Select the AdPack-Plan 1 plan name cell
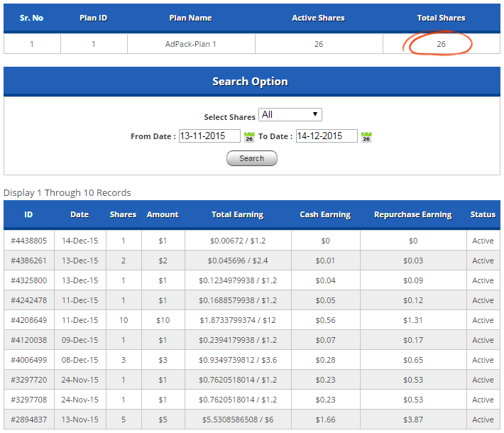Image resolution: width=504 pixels, height=433 pixels. point(191,44)
